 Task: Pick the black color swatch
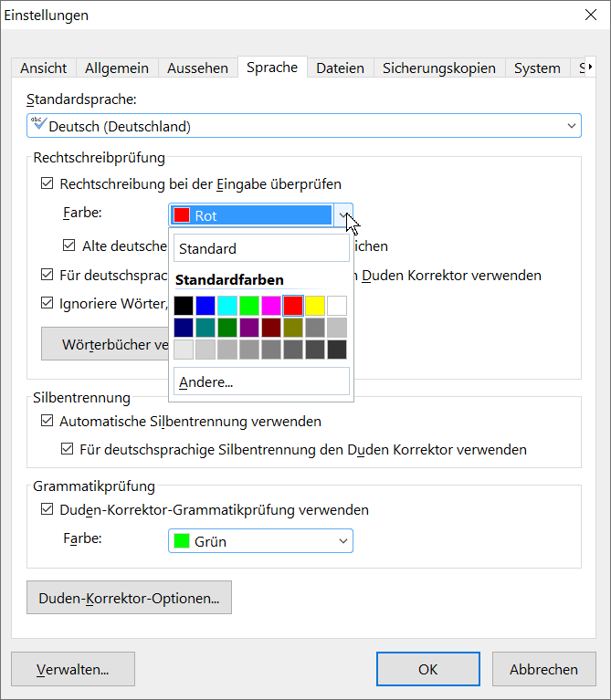(184, 306)
